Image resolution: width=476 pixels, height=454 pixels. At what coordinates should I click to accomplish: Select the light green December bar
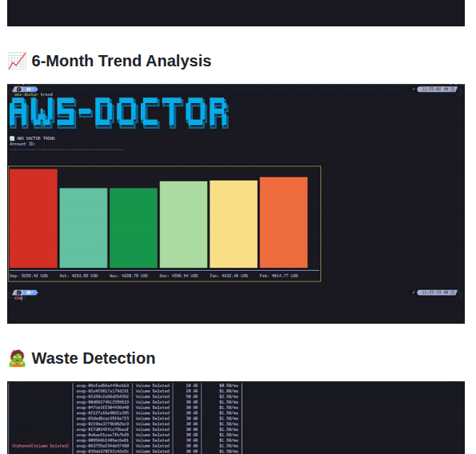click(184, 225)
